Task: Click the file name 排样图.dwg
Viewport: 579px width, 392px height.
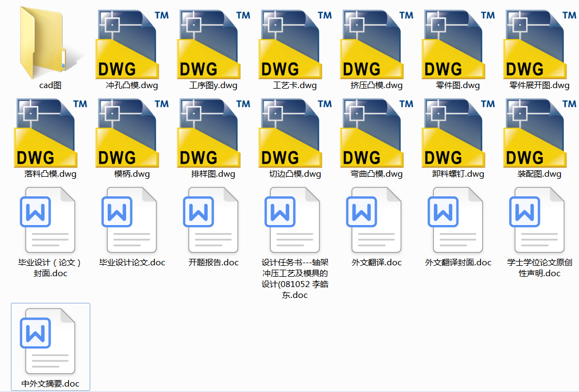Action: (213, 174)
